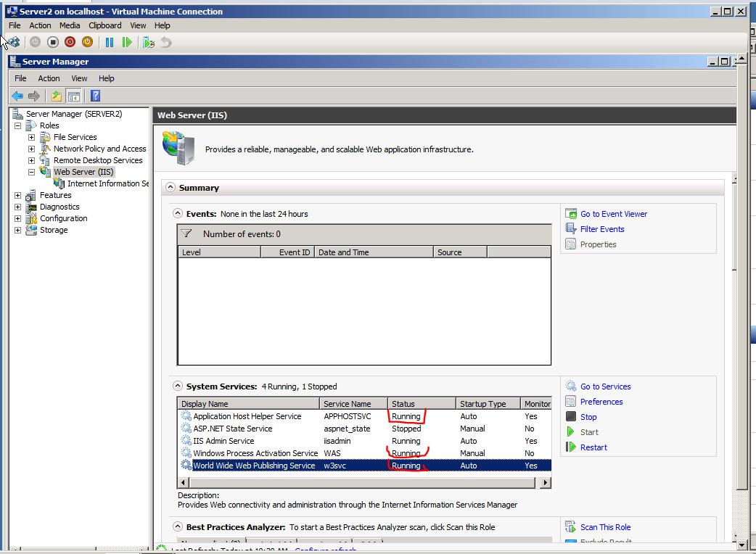Open the Media menu in VM Connection
The image size is (756, 554).
pos(70,25)
